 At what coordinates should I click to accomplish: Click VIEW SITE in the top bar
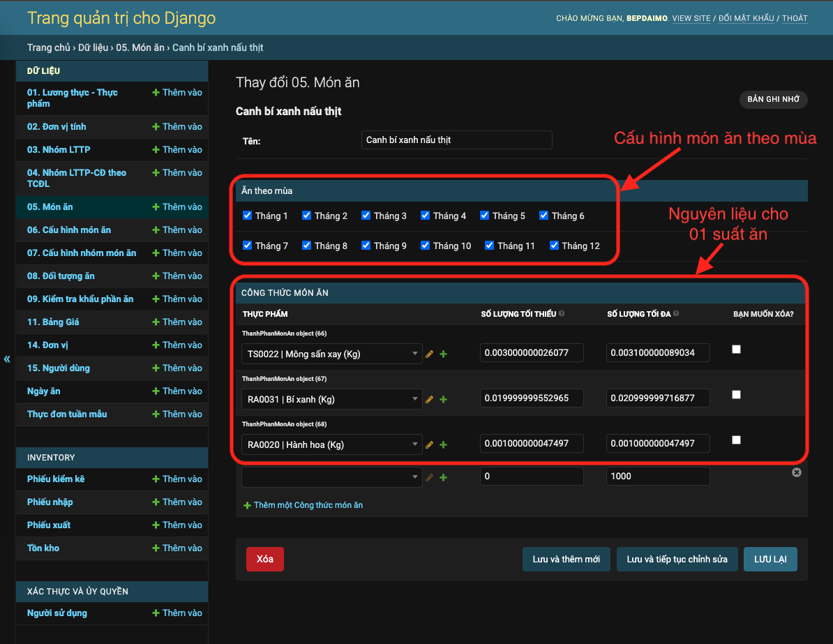point(691,18)
